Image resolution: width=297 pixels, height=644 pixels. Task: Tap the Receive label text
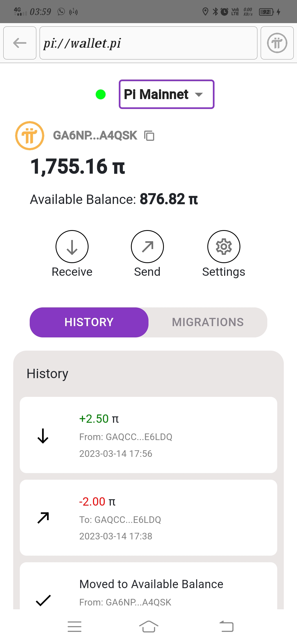72,272
